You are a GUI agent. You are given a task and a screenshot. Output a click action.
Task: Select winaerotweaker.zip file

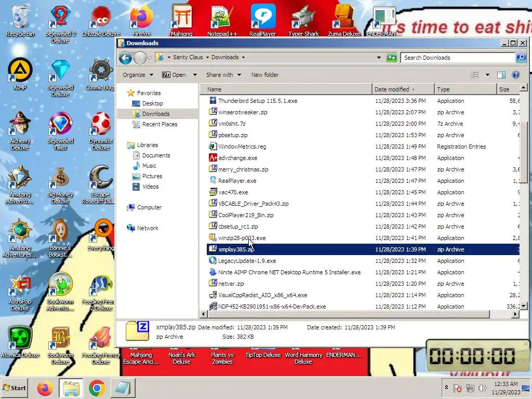pos(242,112)
